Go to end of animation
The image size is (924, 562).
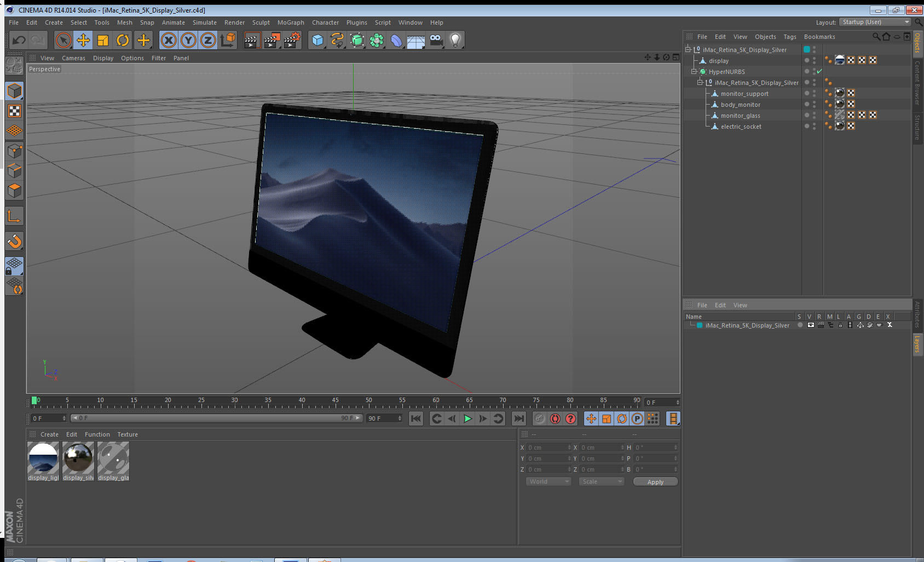point(518,418)
